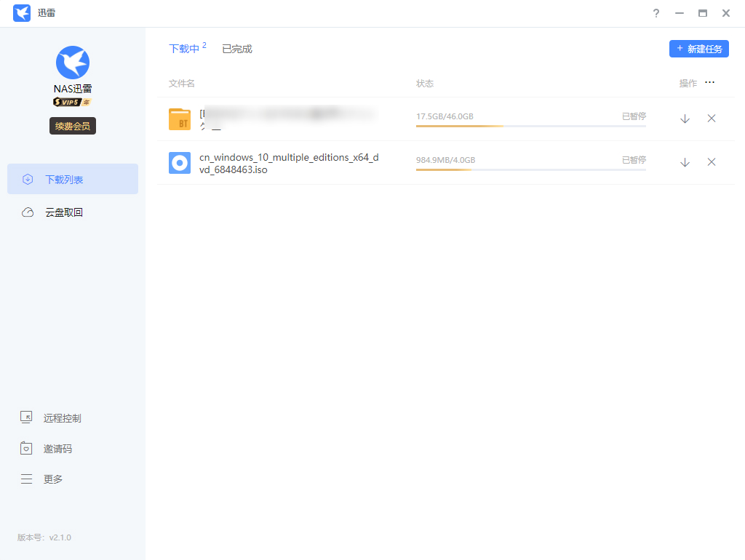Select the 下载中 tab

pyautogui.click(x=184, y=49)
